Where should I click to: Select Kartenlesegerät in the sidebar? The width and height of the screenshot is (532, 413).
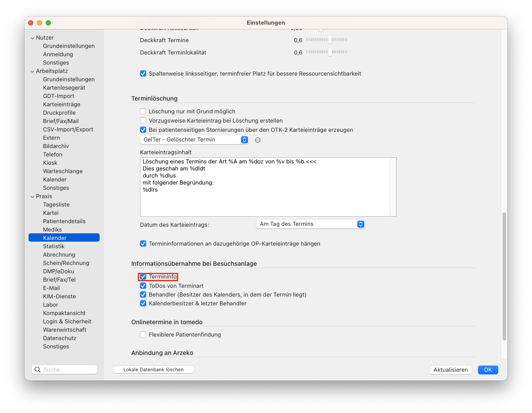click(x=64, y=88)
